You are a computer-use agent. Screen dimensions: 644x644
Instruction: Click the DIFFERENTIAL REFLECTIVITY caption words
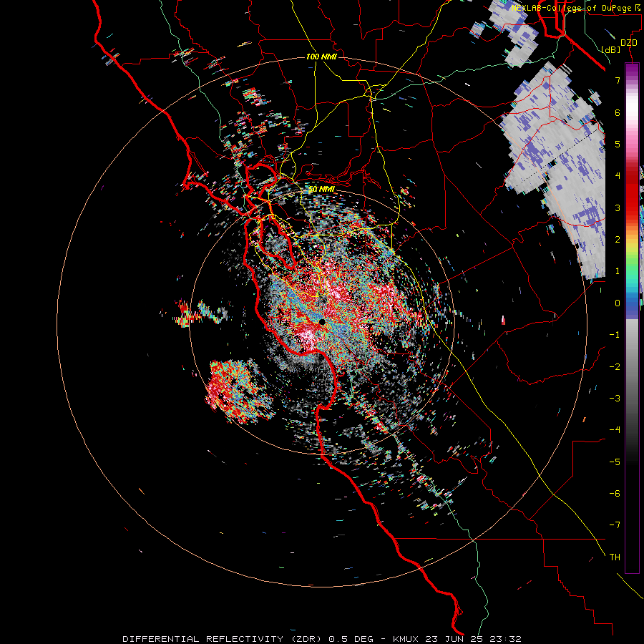click(x=203, y=639)
